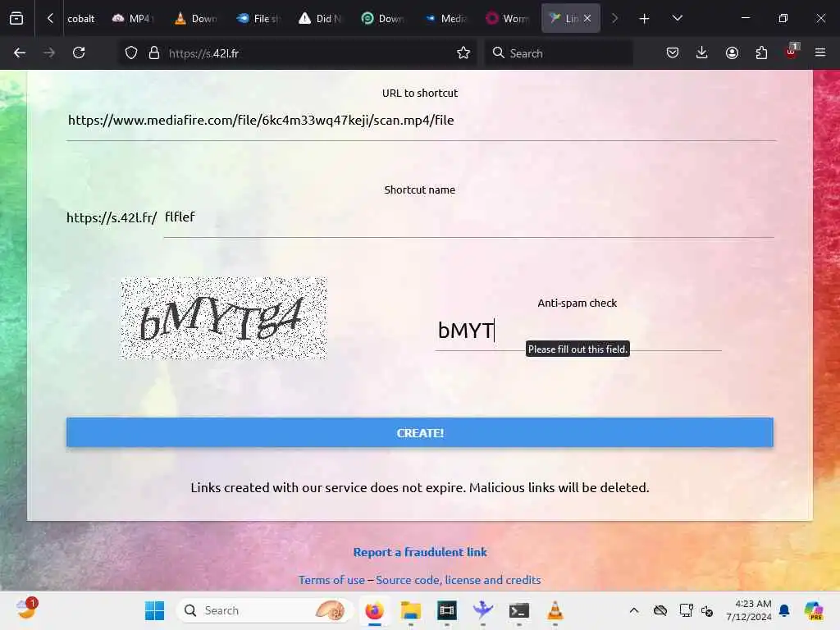Click the CREATE! button
The image size is (840, 630).
click(x=420, y=432)
